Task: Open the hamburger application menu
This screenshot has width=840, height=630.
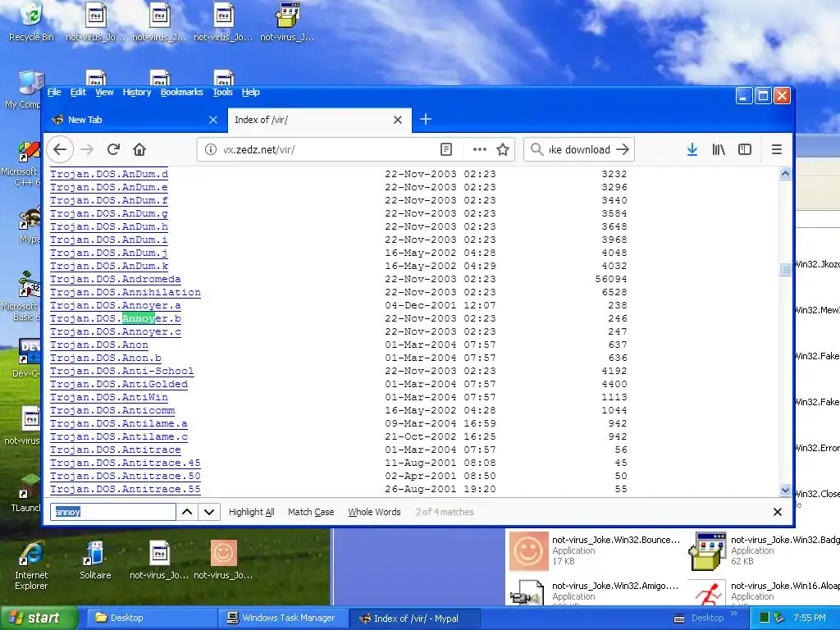Action: (x=776, y=149)
